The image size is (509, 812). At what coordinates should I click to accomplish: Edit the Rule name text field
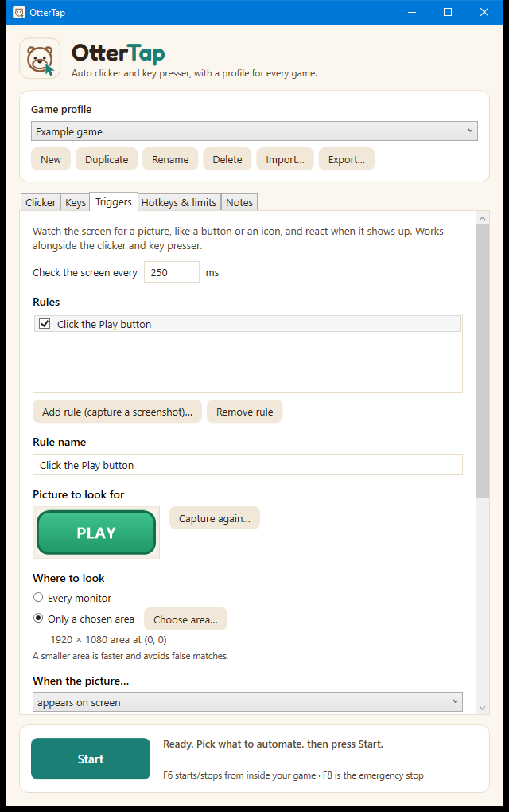point(247,465)
